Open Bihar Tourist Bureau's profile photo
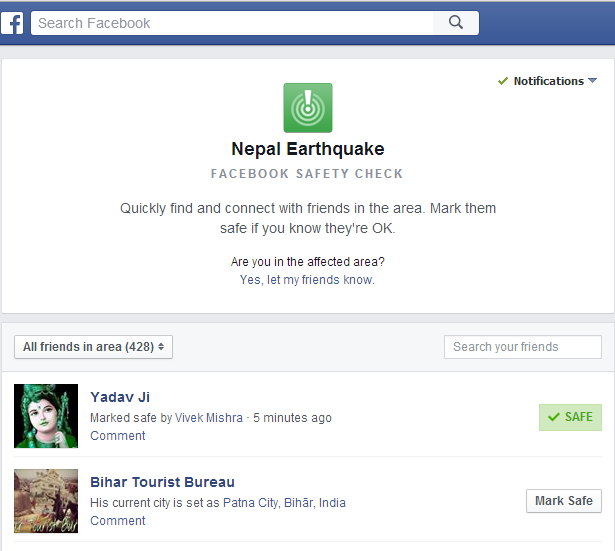The width and height of the screenshot is (615, 551). coord(46,501)
